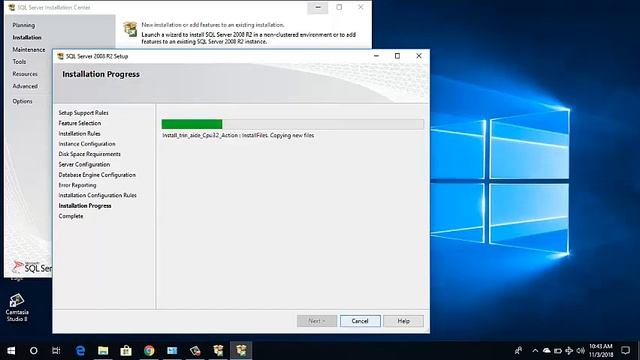Select Tools in Installation Center
Viewport: 640px width, 360px height.
tap(19, 62)
